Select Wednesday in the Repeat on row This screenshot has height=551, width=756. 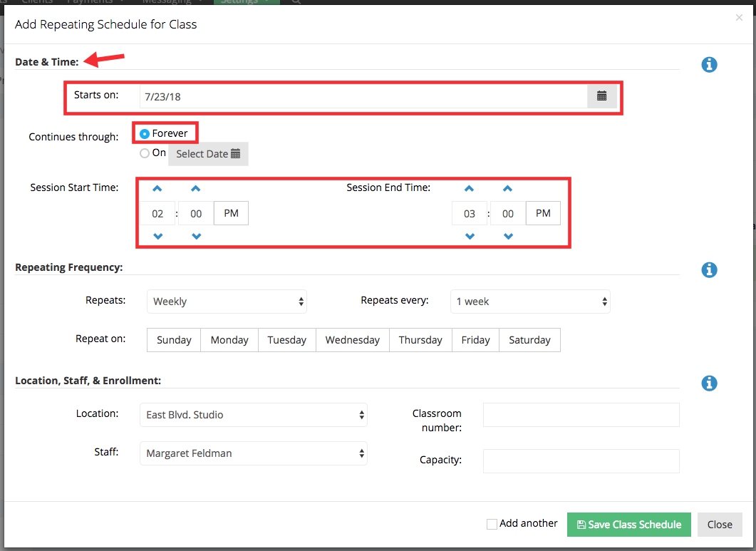[352, 339]
